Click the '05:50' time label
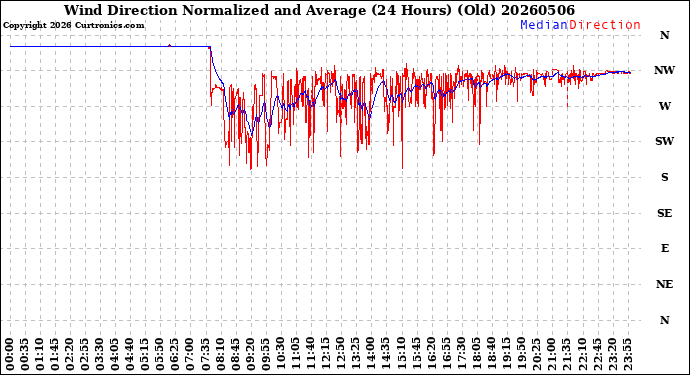Screen dimensions: 690x375 tap(160, 355)
